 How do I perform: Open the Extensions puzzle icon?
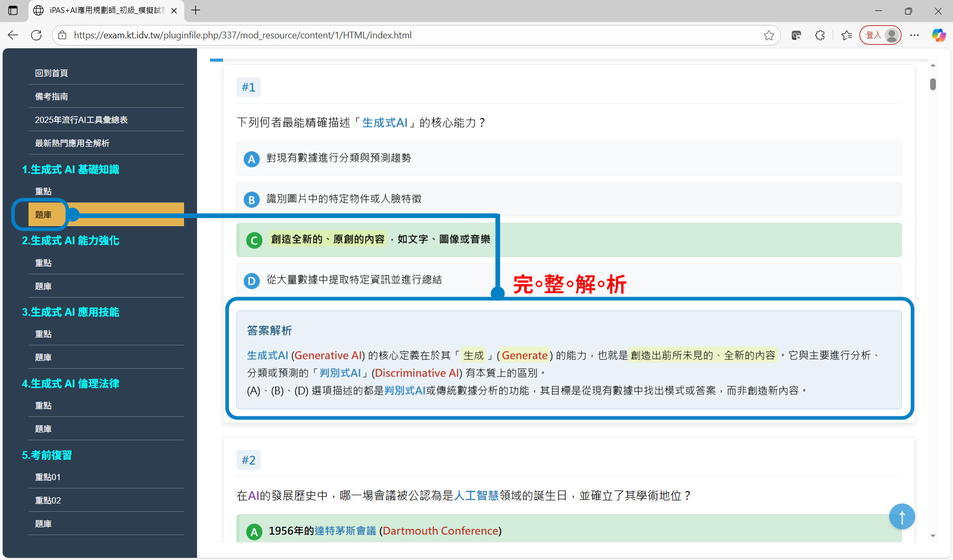820,35
